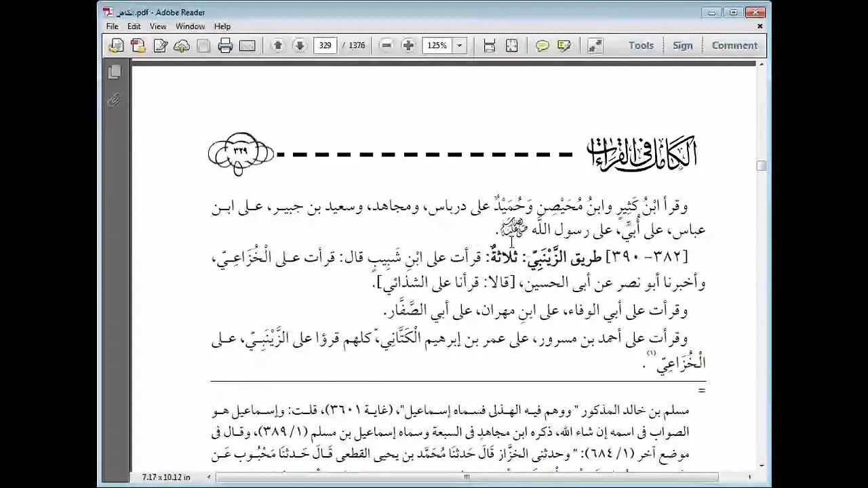Click the total page count 1376
868x488 pixels.
click(x=357, y=45)
